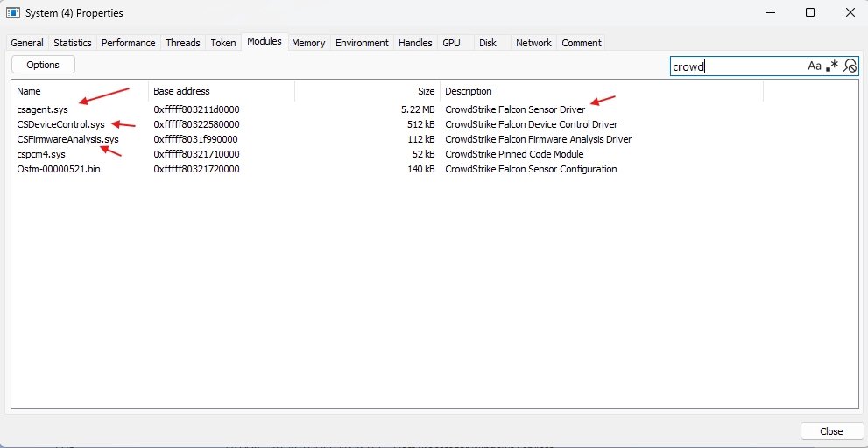This screenshot has width=868, height=448.
Task: Select the cspcm4.sys module
Action: click(x=41, y=154)
